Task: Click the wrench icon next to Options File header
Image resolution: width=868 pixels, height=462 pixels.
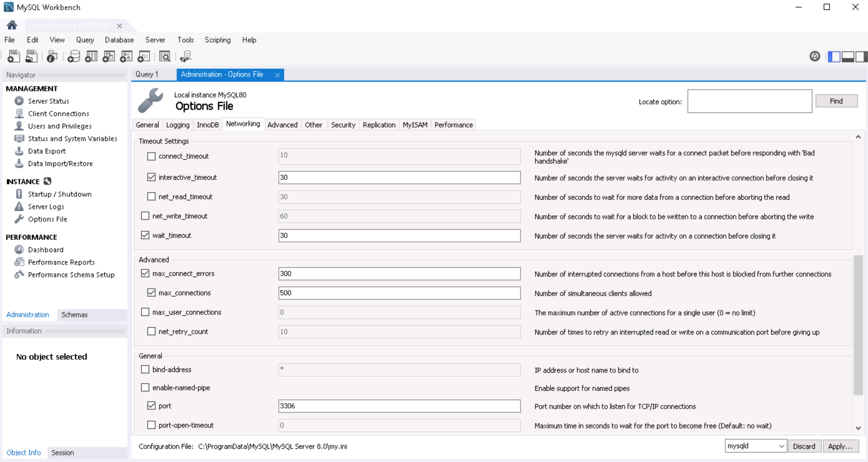Action: [150, 102]
